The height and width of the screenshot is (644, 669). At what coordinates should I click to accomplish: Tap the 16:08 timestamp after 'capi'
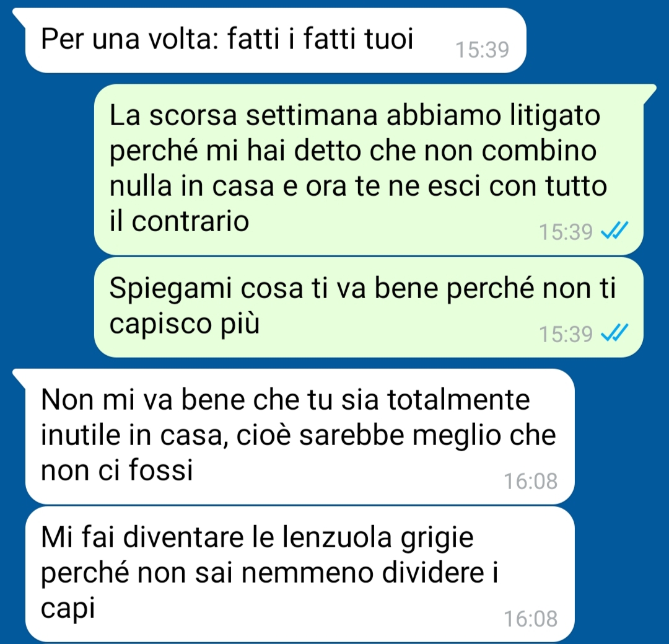tap(531, 619)
